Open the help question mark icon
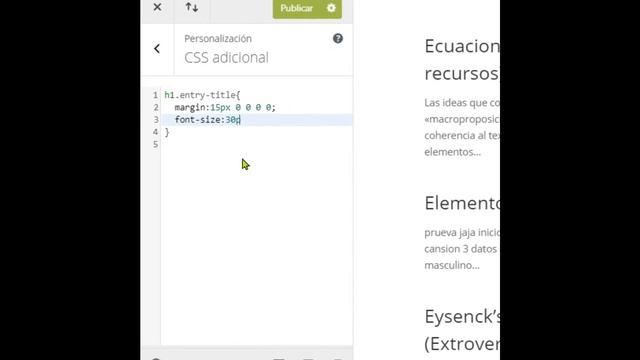Viewport: 640px width, 360px height. point(338,38)
